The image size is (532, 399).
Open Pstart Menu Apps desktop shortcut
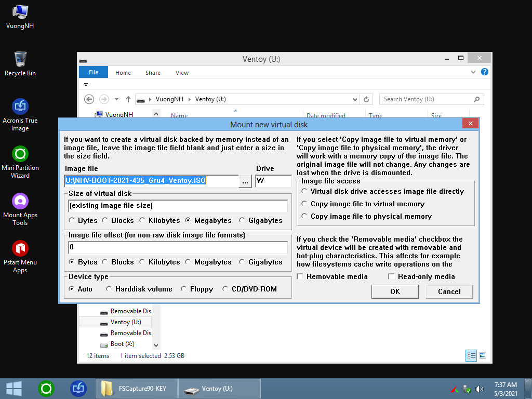tap(20, 257)
